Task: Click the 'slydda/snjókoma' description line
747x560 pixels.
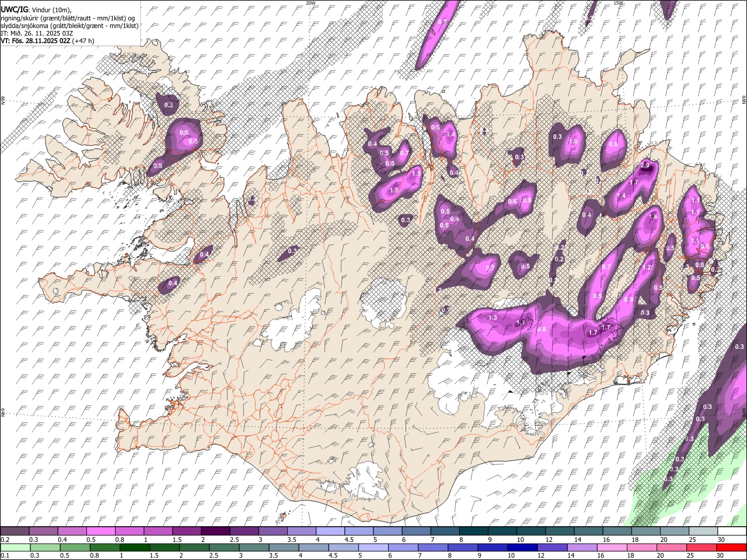Action: tap(69, 26)
